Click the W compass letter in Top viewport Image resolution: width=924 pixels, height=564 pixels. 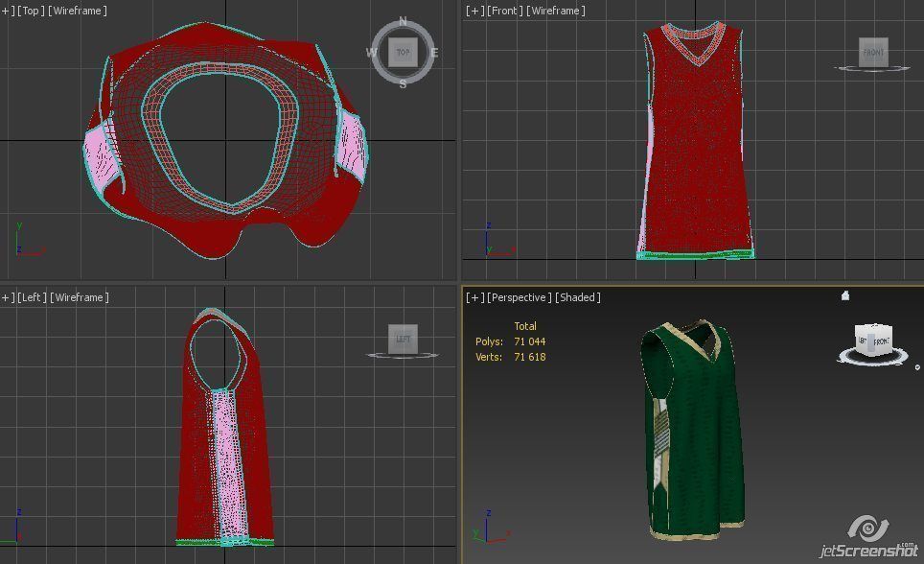tap(371, 53)
